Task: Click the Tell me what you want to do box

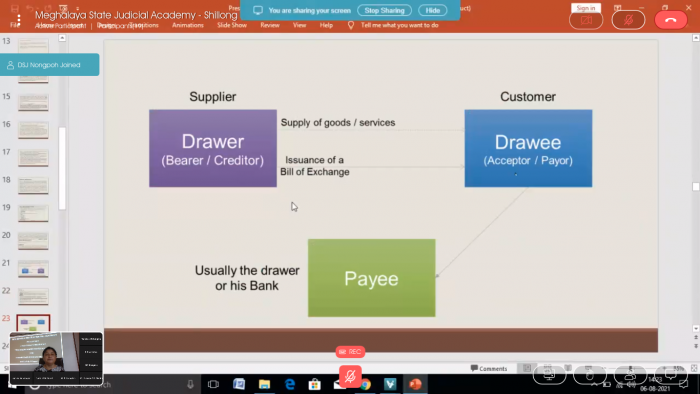Action: click(400, 25)
